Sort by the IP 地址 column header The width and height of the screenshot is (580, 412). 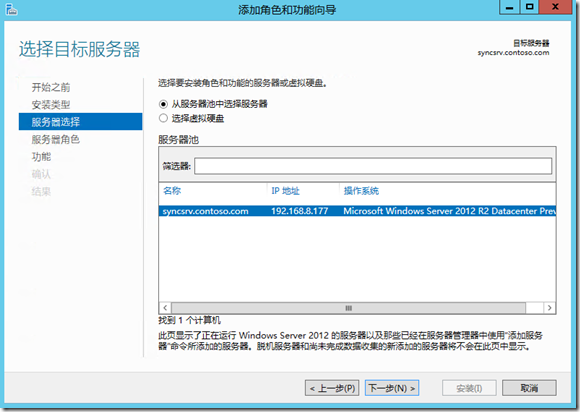pos(285,191)
